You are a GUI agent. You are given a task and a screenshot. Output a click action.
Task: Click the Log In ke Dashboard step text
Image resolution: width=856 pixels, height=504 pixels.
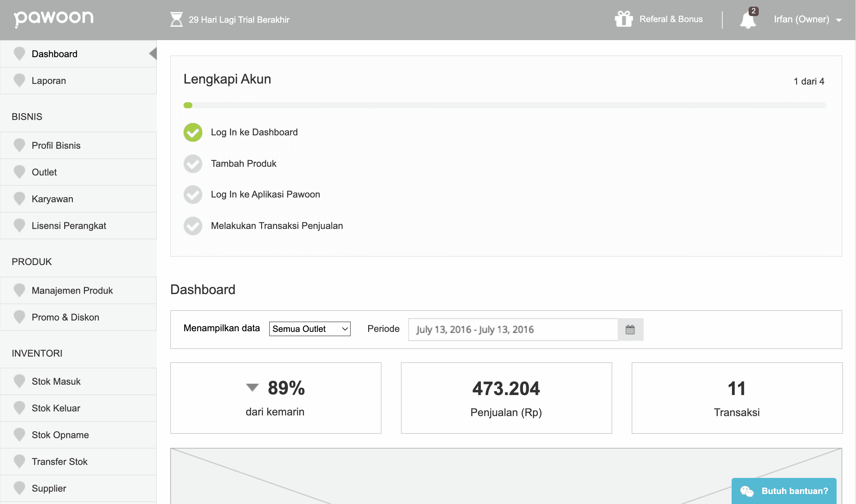coord(254,132)
